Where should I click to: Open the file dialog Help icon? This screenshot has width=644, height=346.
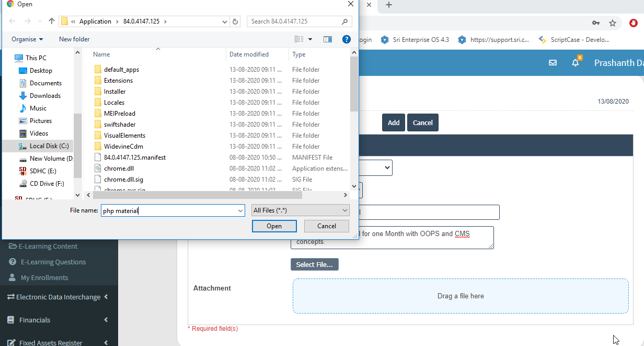(x=346, y=39)
